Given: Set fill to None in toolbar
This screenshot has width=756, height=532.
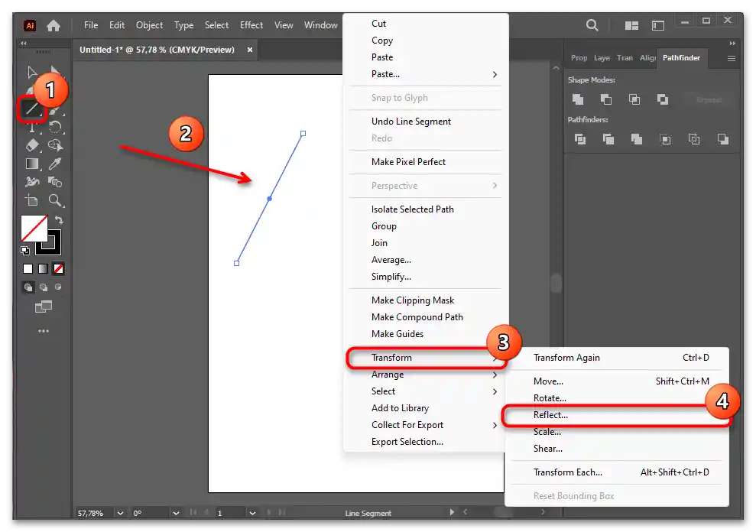Looking at the screenshot, I should 58,269.
